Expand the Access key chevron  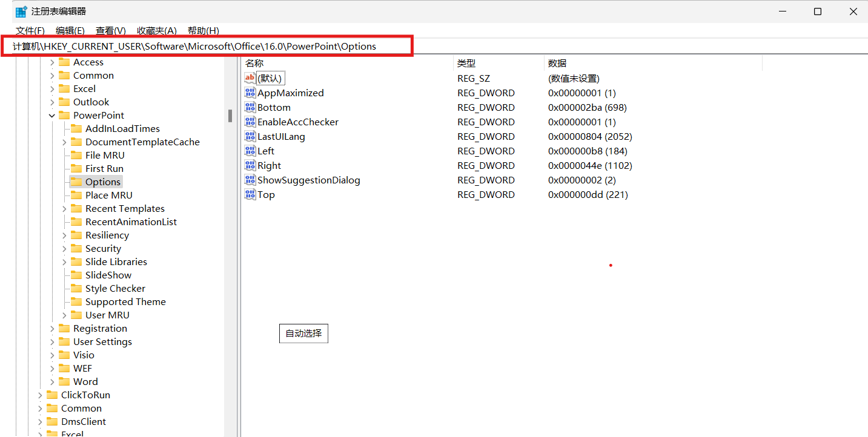click(x=52, y=62)
